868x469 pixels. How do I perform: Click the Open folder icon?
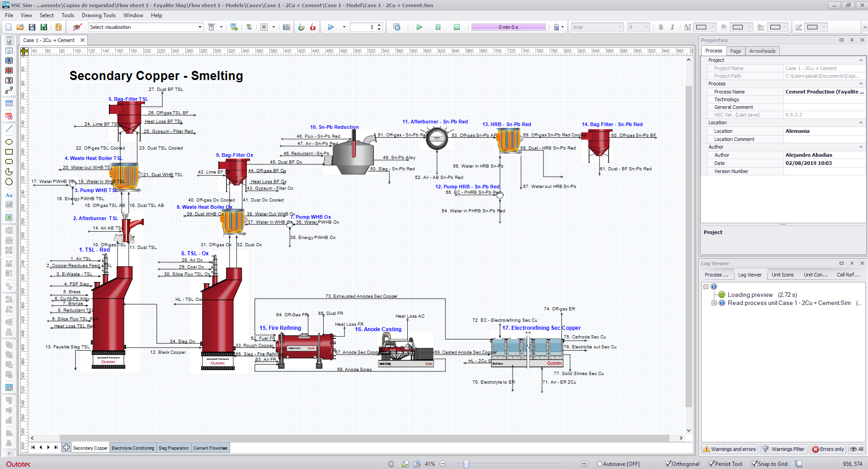pyautogui.click(x=20, y=27)
